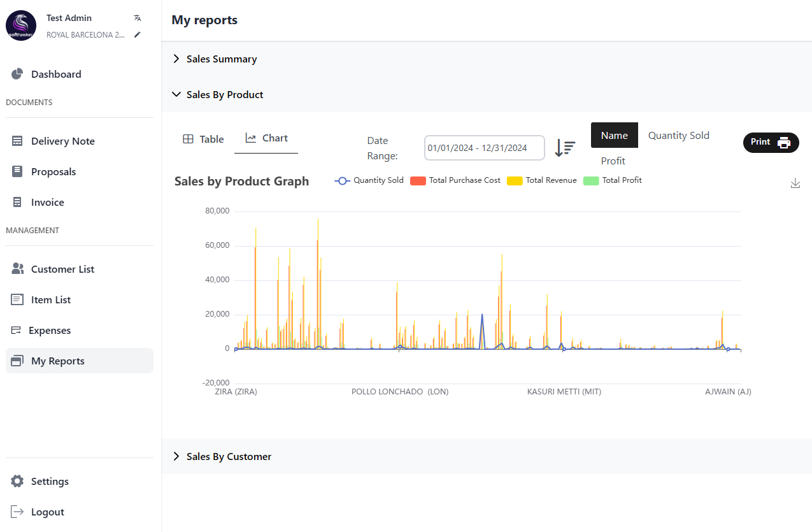The width and height of the screenshot is (812, 532).
Task: Expand the Sales By Customer section
Action: tap(229, 457)
